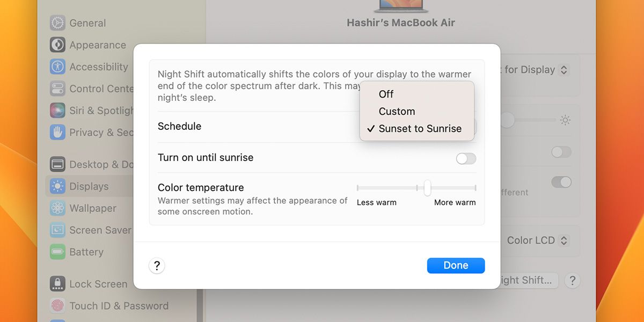This screenshot has height=322, width=644.
Task: Open the Color LCD profile dropdown
Action: (x=537, y=240)
